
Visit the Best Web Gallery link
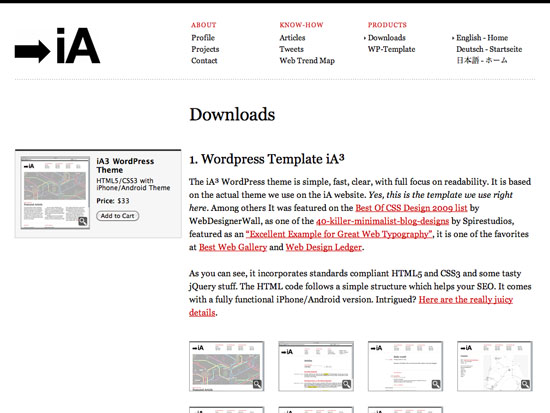click(x=233, y=247)
